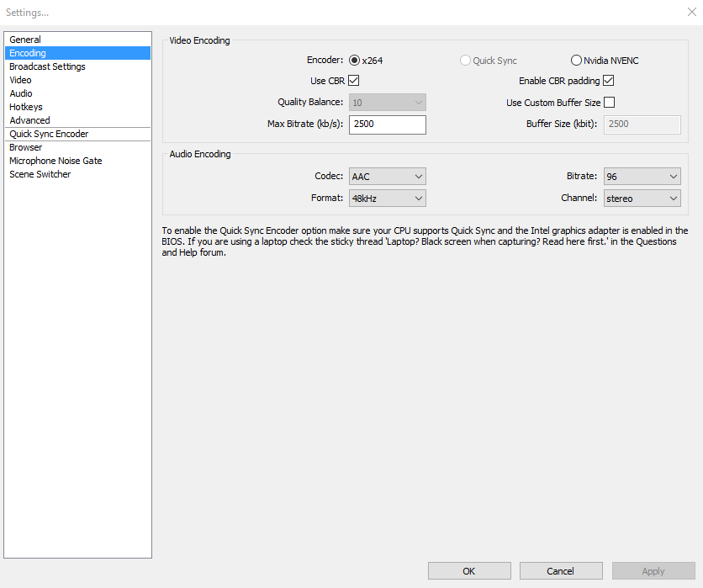This screenshot has height=588, width=703.
Task: Click the Max Bitrate input field
Action: [388, 124]
